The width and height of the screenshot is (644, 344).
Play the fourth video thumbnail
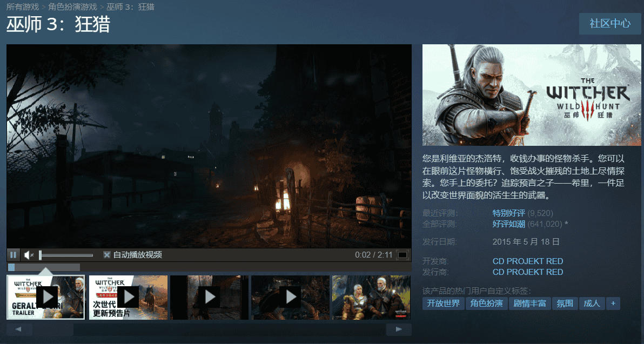pos(290,297)
